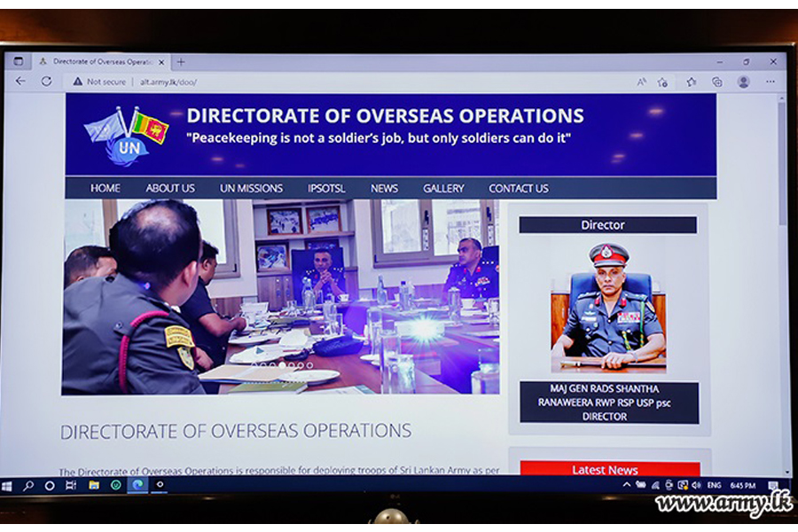
Task: Click the Directorate of Overseas Operations page heading
Action: [236, 431]
